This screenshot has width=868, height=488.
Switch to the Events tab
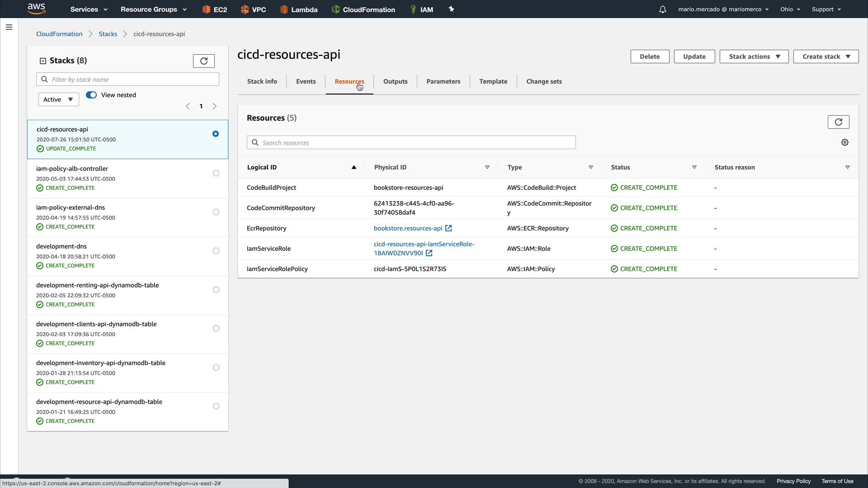306,81
